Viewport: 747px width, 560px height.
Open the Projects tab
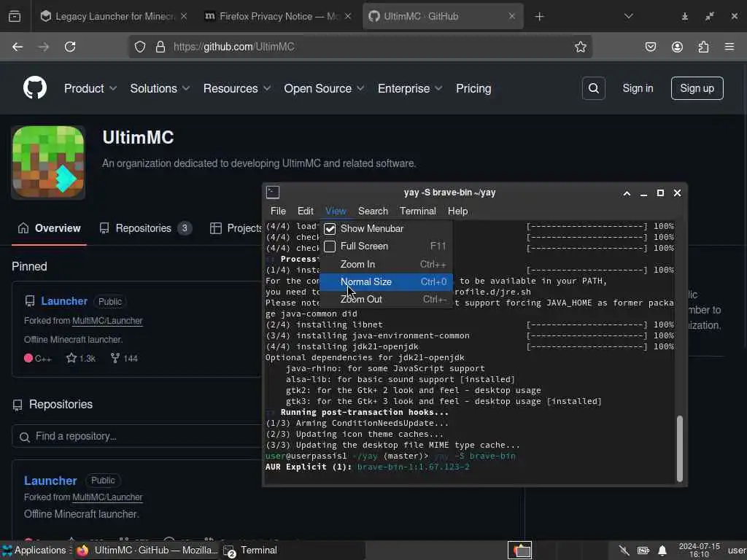point(236,228)
